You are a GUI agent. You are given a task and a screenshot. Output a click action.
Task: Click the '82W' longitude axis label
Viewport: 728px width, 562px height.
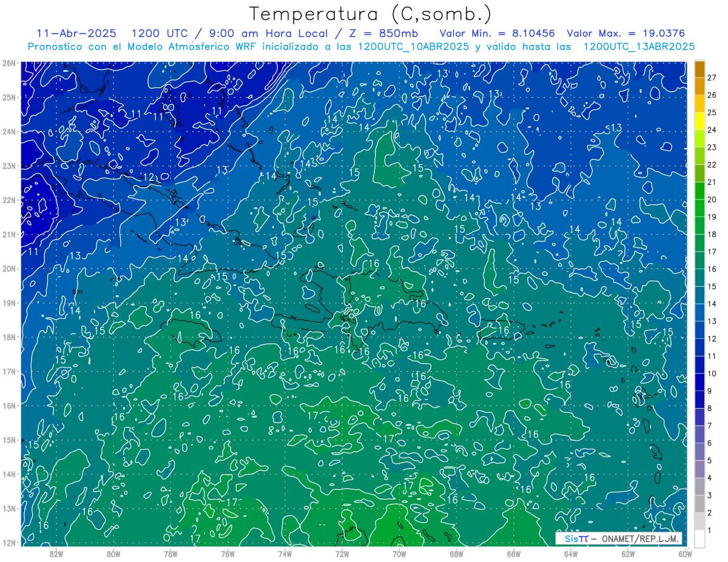pos(56,553)
